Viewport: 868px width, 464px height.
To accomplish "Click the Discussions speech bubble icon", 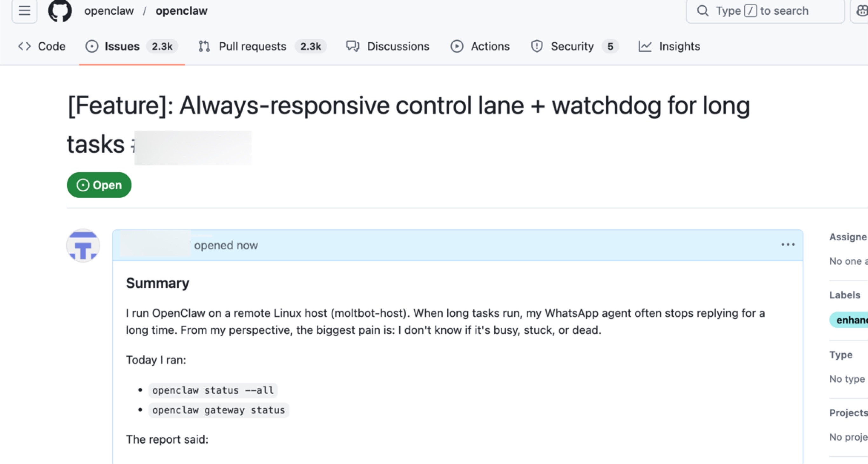I will (x=353, y=46).
